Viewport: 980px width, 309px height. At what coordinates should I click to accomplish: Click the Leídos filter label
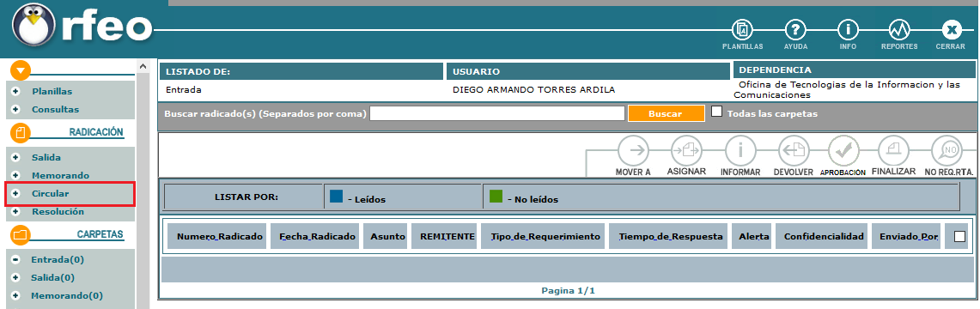point(366,200)
